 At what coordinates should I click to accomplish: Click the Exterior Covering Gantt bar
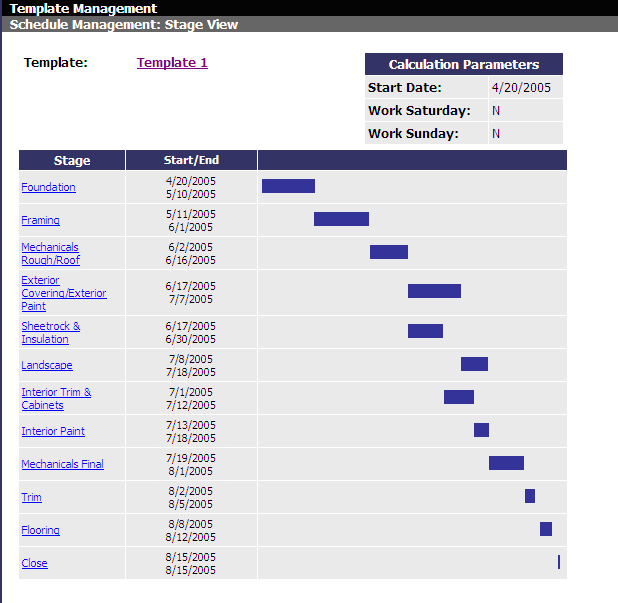(x=434, y=291)
